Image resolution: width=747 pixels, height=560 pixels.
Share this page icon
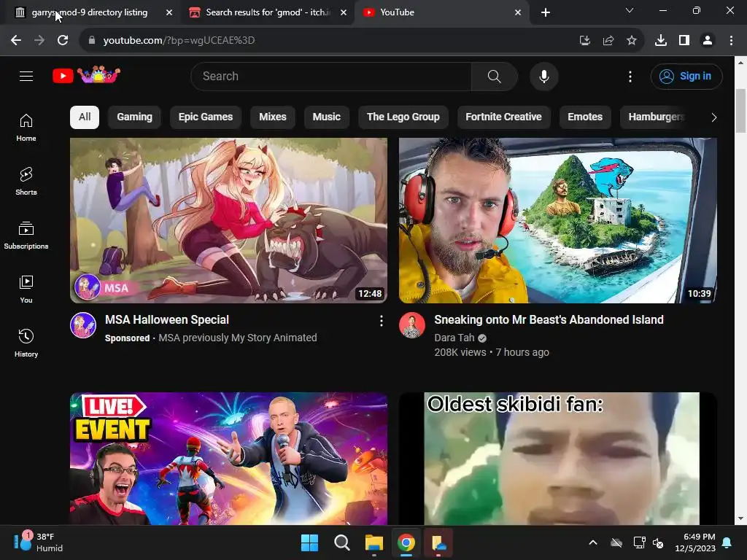pos(608,41)
